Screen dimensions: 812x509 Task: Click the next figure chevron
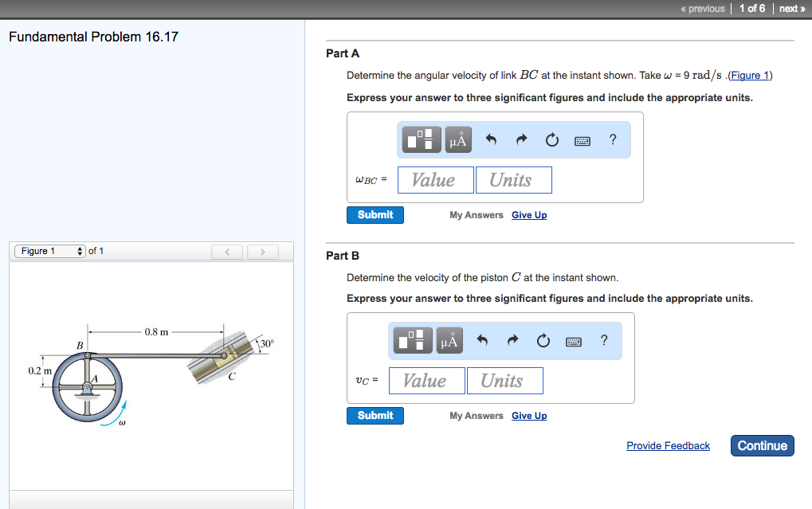coord(262,251)
